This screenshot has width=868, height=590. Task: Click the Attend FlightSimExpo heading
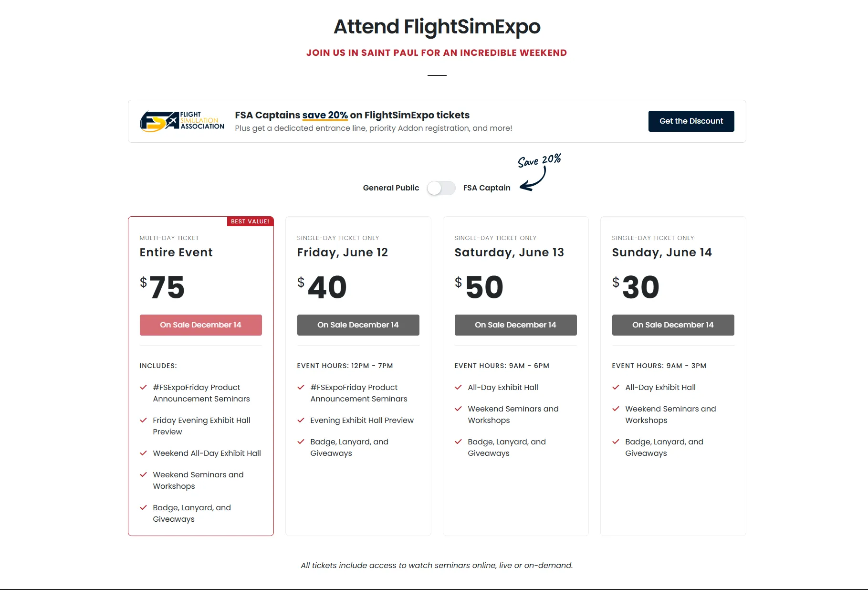pyautogui.click(x=437, y=27)
